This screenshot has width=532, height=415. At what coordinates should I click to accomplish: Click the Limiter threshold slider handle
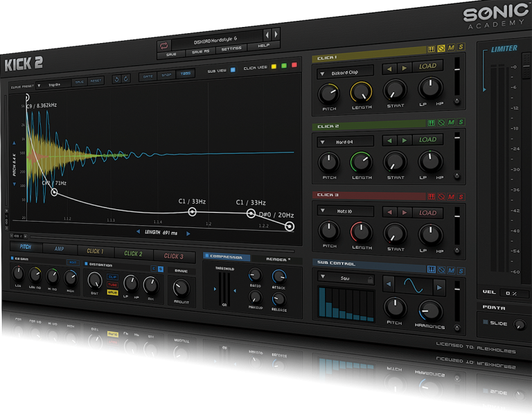[x=484, y=89]
